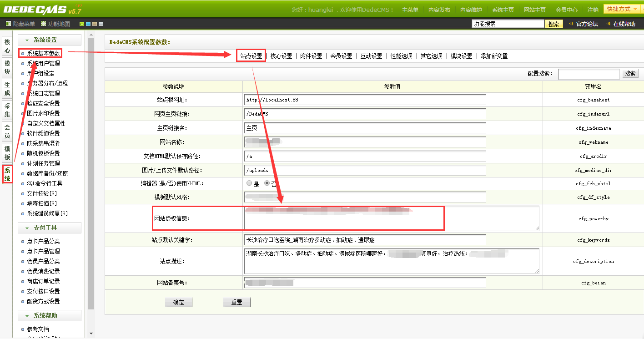644x339 pixels.
Task: Open 内容维护 in the top navigation
Action: pos(471,10)
